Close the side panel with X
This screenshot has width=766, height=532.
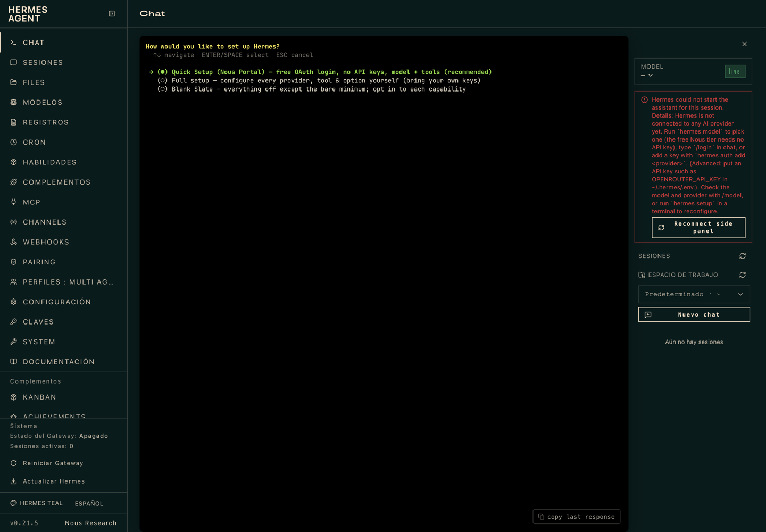click(x=744, y=44)
